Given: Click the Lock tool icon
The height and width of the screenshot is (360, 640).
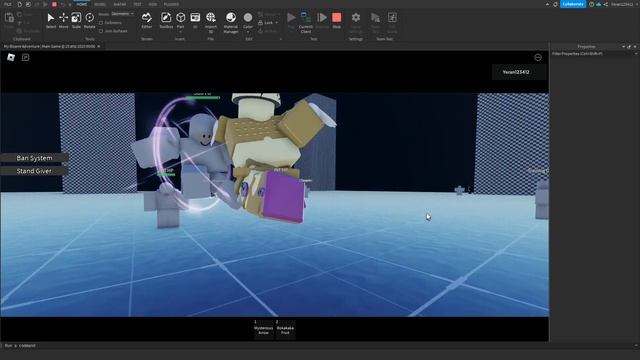Looking at the screenshot, I should [x=260, y=23].
